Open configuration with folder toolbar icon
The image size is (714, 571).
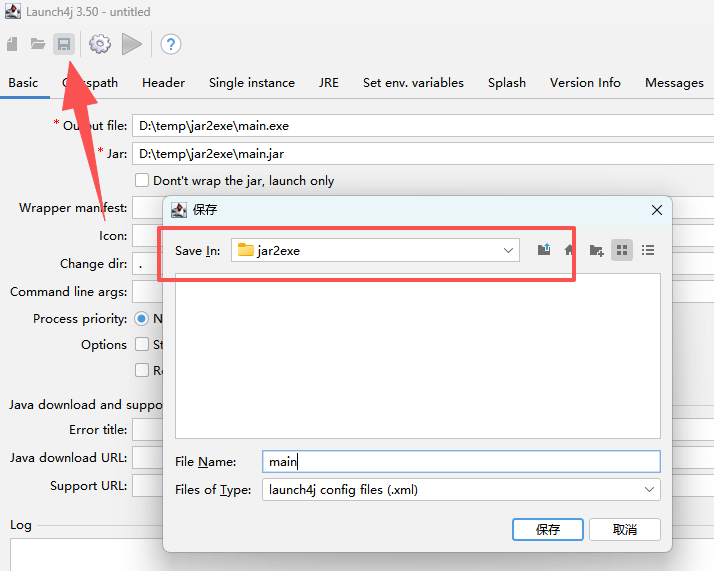pyautogui.click(x=38, y=44)
